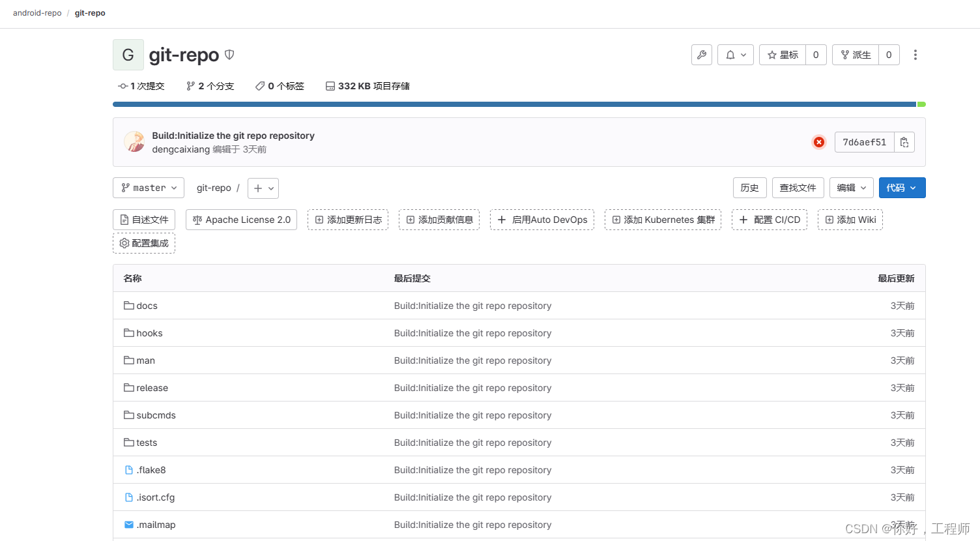Open the plus add-file dropdown
Image resolution: width=980 pixels, height=541 pixels.
[x=263, y=188]
